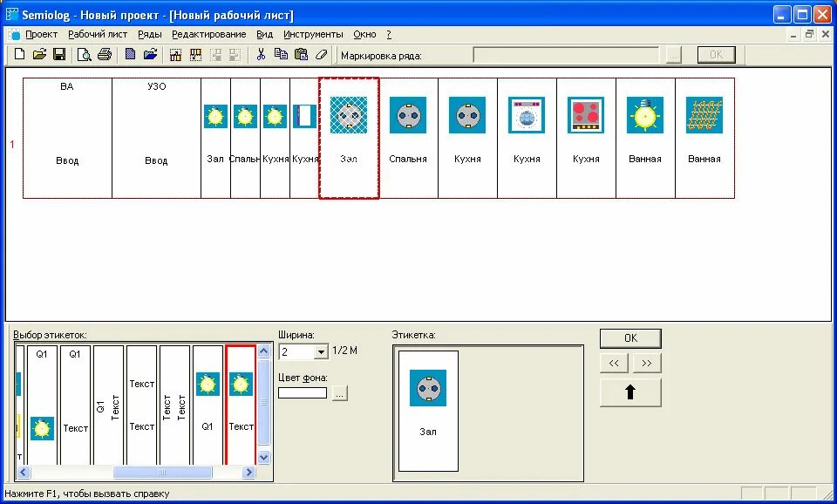Click the Semiolog icon in the menu bar
This screenshot has width=837, height=504.
click(14, 35)
